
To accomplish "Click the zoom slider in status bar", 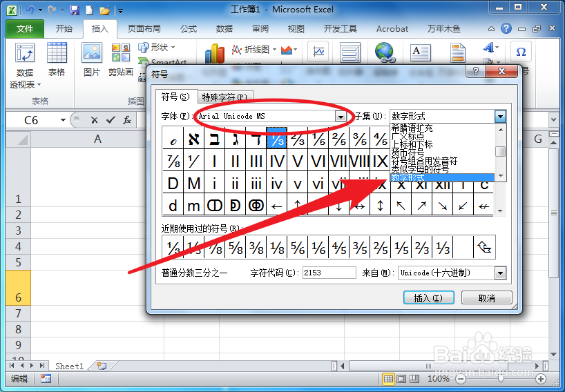I will coord(501,379).
